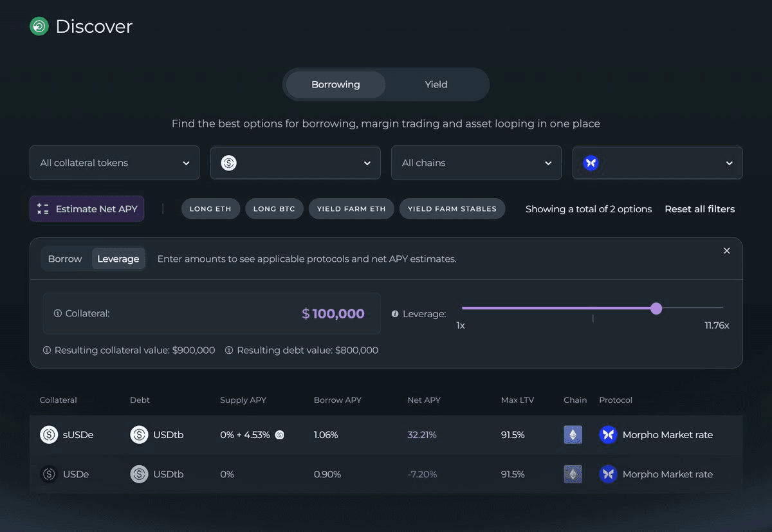Screen dimensions: 772x532
Task: Click the Leverage slider handle
Action: point(656,309)
